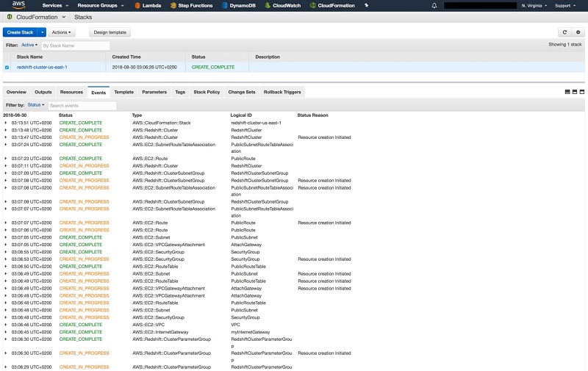This screenshot has width=588, height=371.
Task: Click the Create Stack button
Action: [x=21, y=32]
